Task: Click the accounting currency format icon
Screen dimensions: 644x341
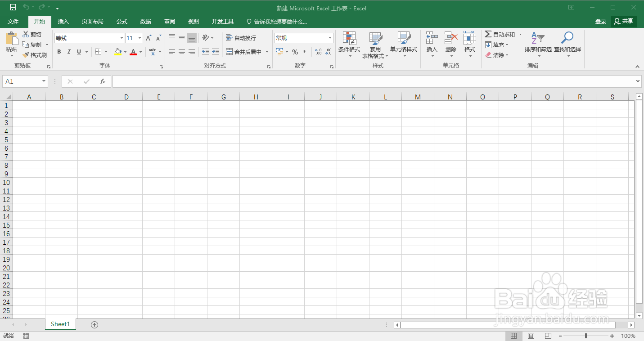Action: tap(279, 52)
